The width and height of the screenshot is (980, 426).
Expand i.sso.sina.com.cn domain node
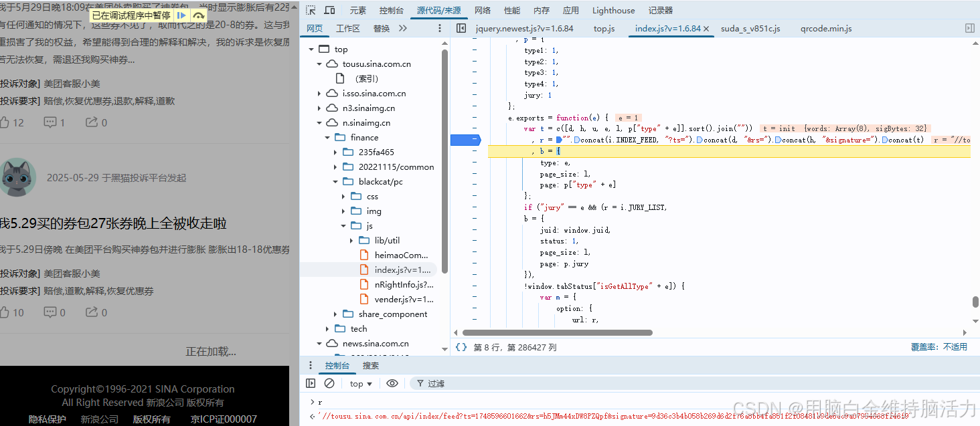point(319,94)
